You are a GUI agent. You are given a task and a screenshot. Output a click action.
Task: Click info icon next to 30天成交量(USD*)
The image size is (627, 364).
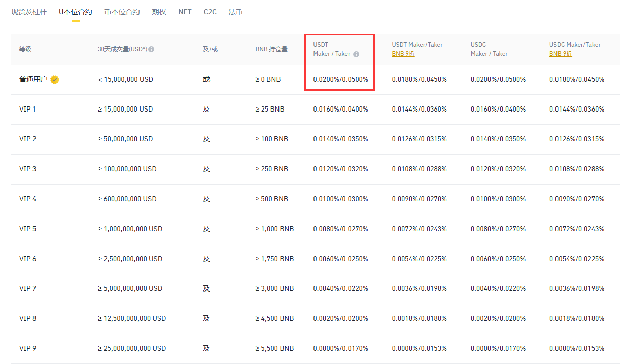(x=151, y=49)
